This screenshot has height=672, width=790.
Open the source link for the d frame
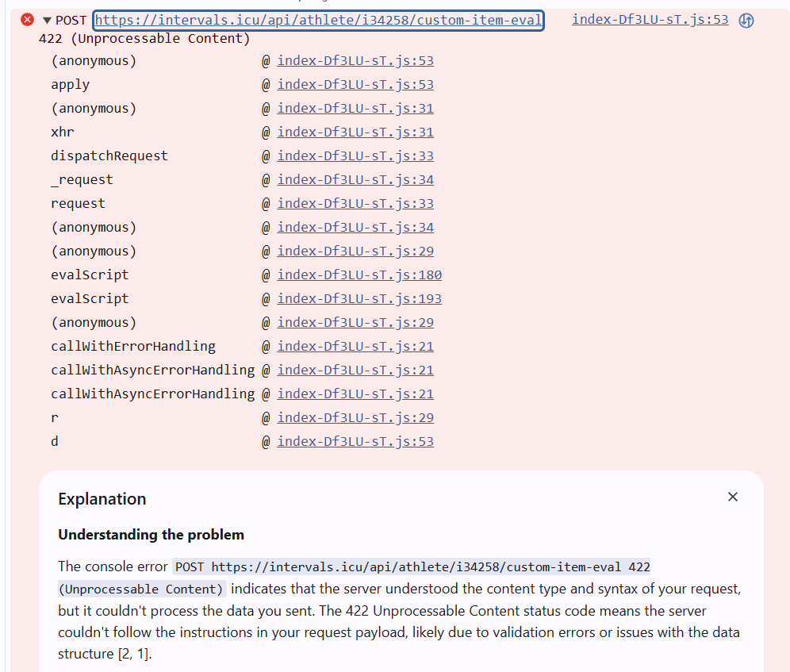[355, 442]
